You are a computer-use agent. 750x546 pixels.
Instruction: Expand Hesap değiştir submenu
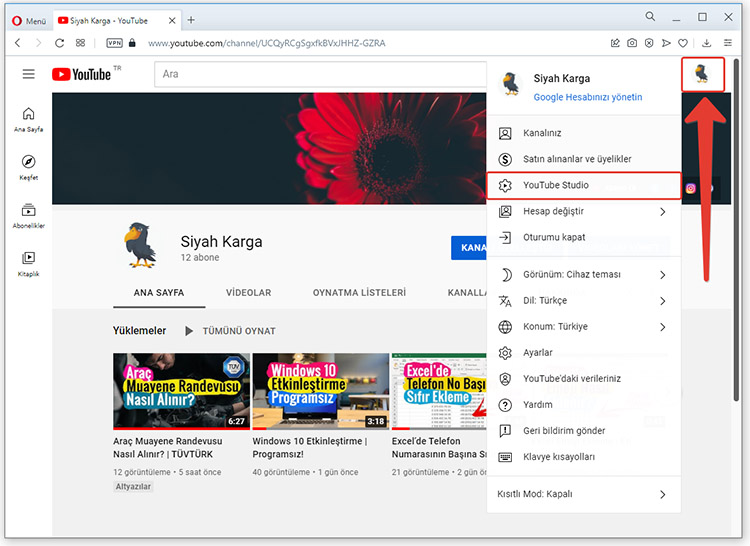pyautogui.click(x=584, y=211)
